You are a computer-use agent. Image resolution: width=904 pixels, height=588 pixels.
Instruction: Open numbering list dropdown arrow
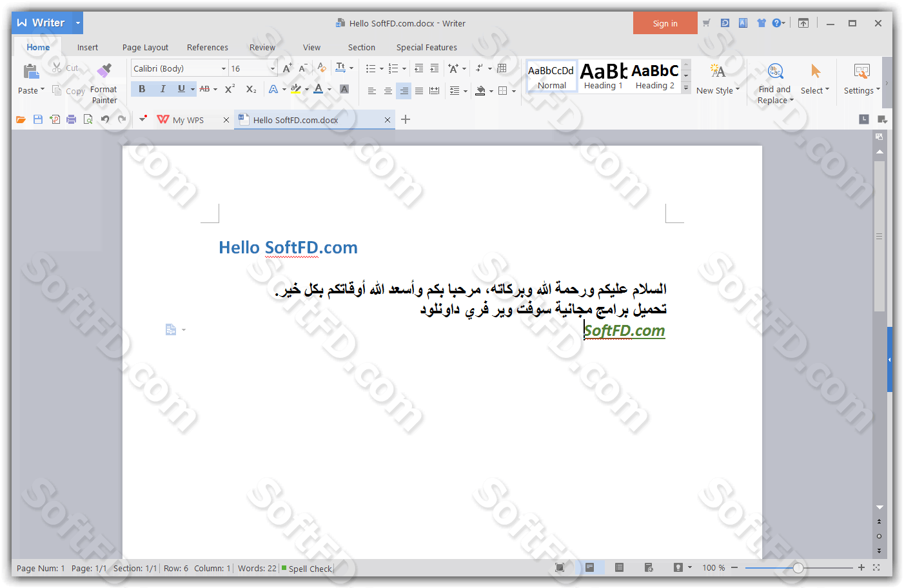pos(404,68)
